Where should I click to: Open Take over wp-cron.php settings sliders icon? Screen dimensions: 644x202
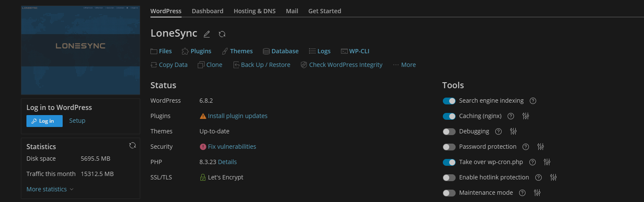tap(547, 162)
